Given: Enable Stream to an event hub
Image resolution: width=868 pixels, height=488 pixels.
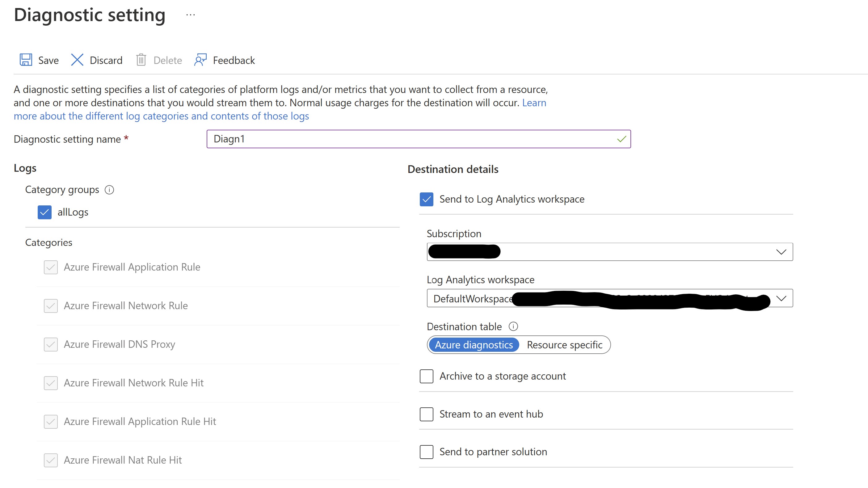Looking at the screenshot, I should (426, 414).
